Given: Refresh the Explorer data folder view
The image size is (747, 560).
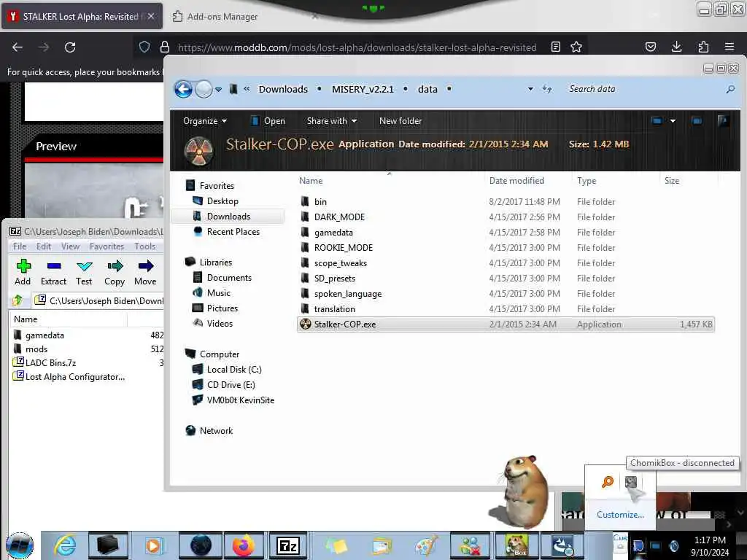Looking at the screenshot, I should coord(547,89).
